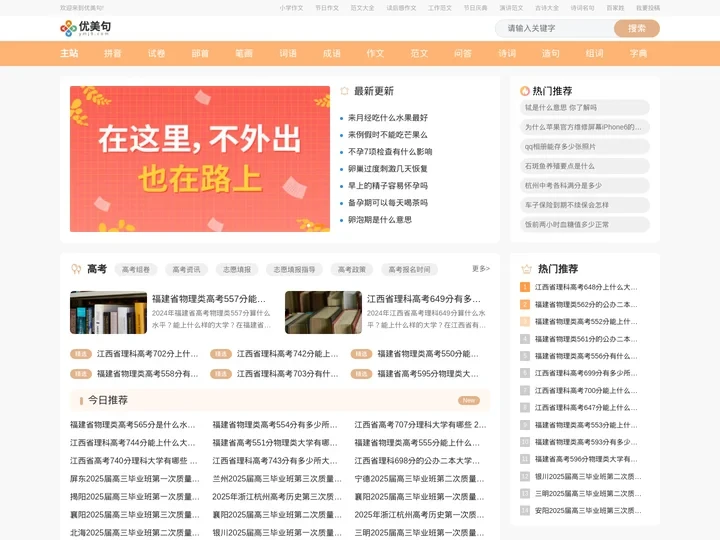Select the 高考资讯 tag

186,270
